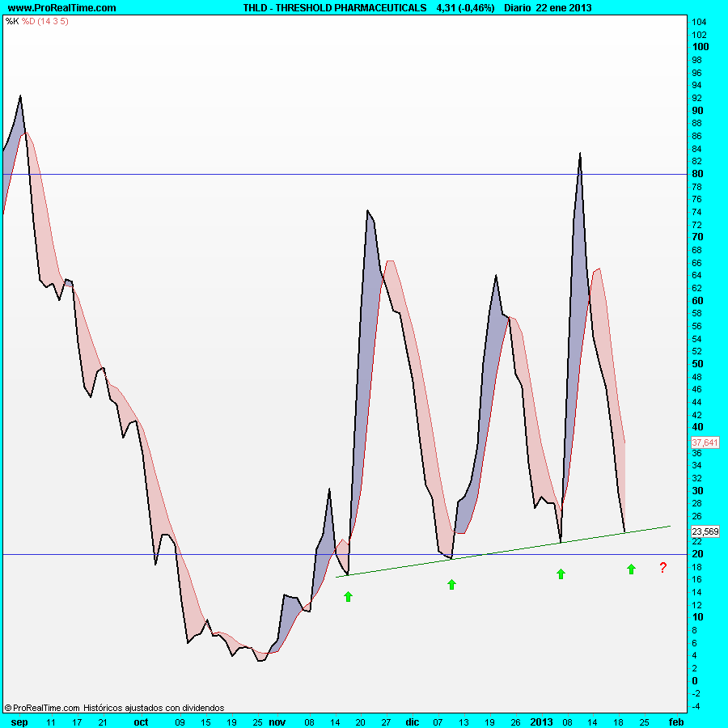Click the dic label on time axis
Screen dimensions: 728x728
coord(413,722)
